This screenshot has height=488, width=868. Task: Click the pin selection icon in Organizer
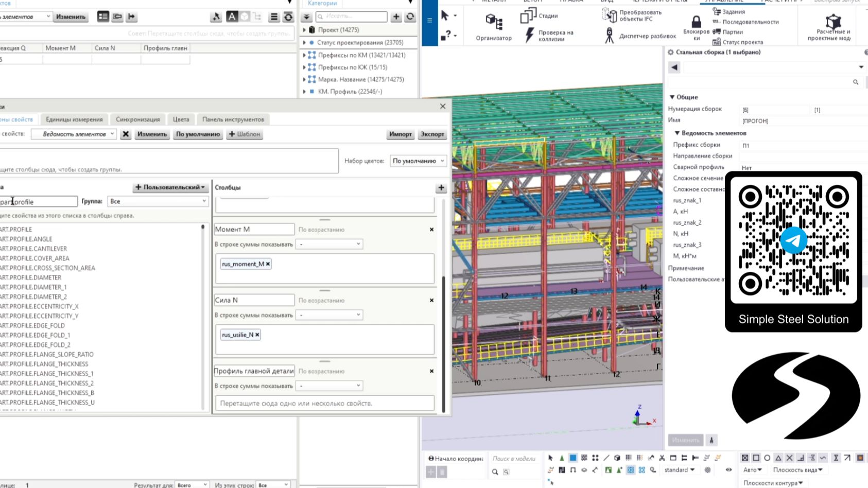tap(216, 17)
